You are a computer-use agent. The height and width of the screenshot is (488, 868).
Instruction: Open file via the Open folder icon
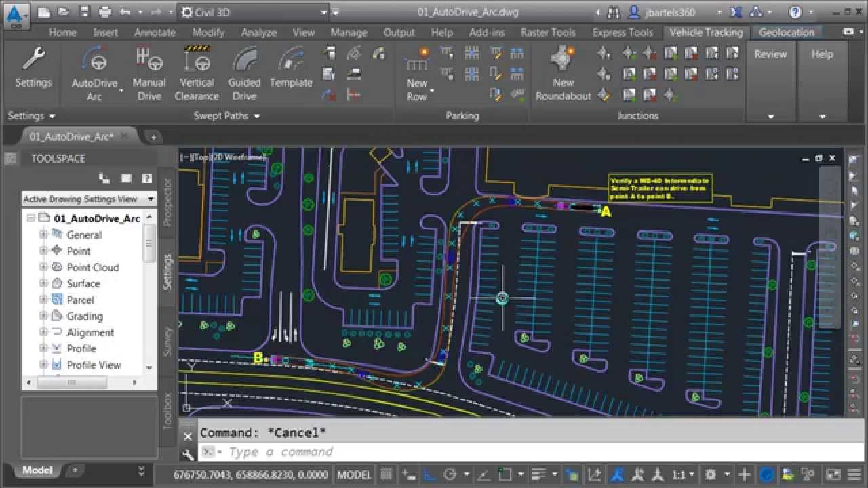click(63, 12)
